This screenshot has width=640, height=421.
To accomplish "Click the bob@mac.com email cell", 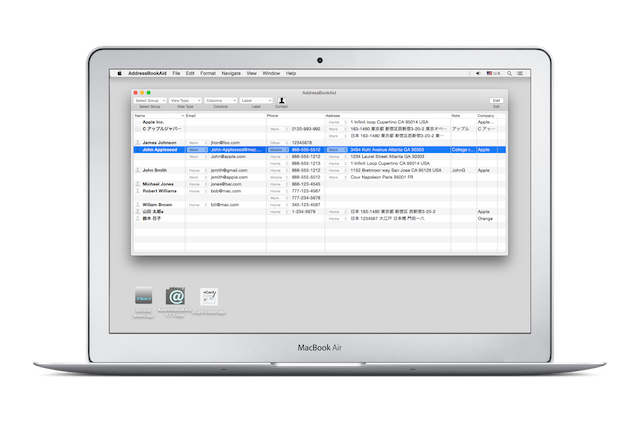I will (226, 191).
